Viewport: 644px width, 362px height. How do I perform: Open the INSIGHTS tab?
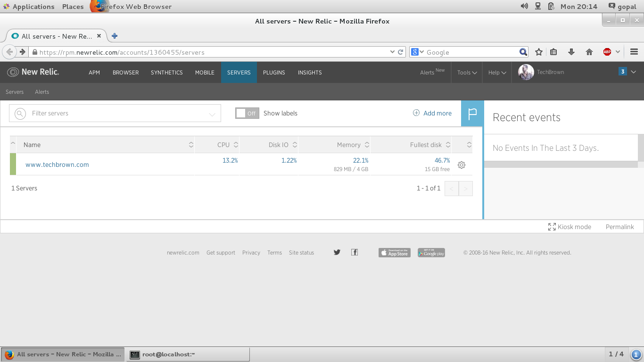[310, 73]
